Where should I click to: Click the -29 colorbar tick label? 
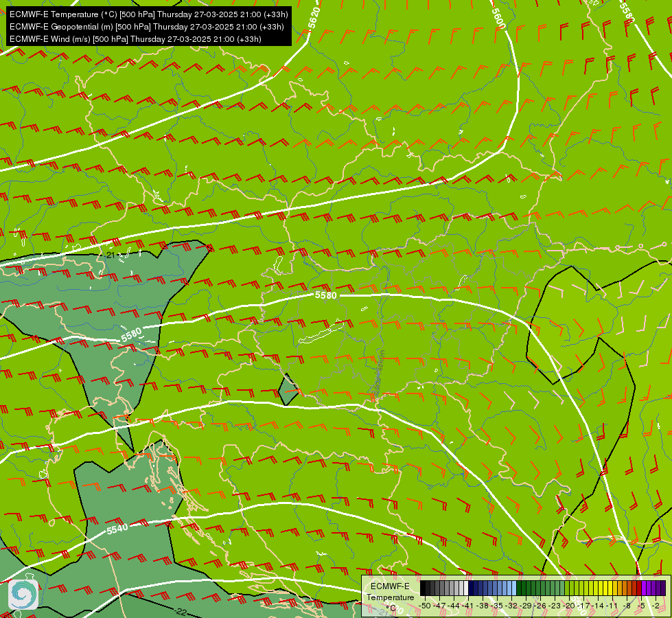(526, 606)
